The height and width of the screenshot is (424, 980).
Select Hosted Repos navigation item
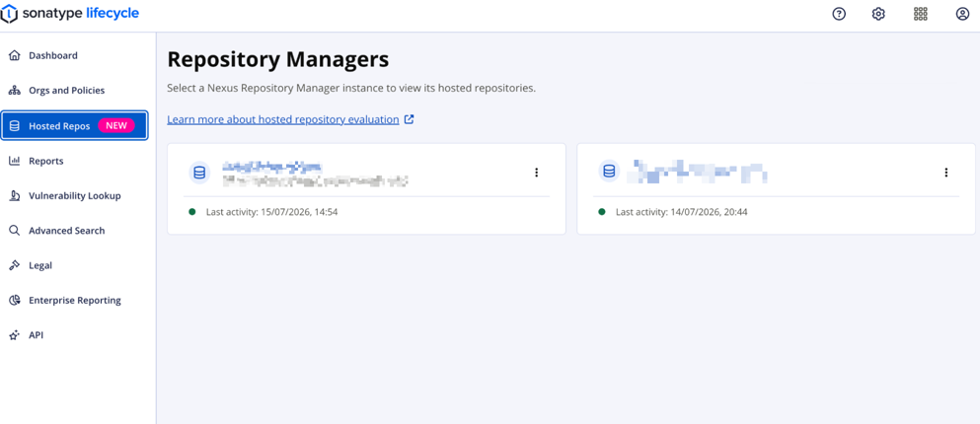click(74, 125)
